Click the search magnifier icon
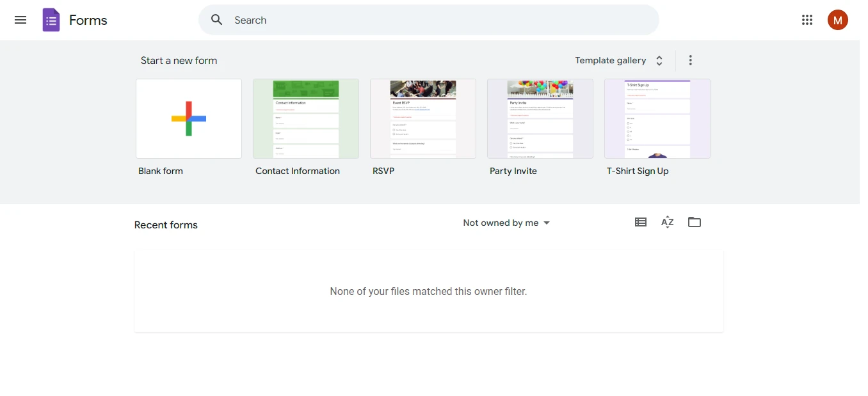The height and width of the screenshot is (396, 868). [x=216, y=20]
